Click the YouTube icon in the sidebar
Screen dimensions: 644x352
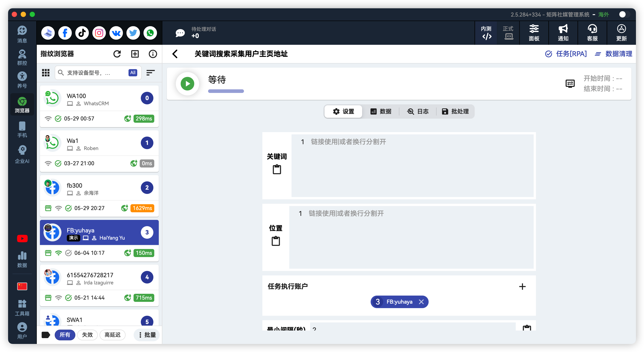(22, 238)
